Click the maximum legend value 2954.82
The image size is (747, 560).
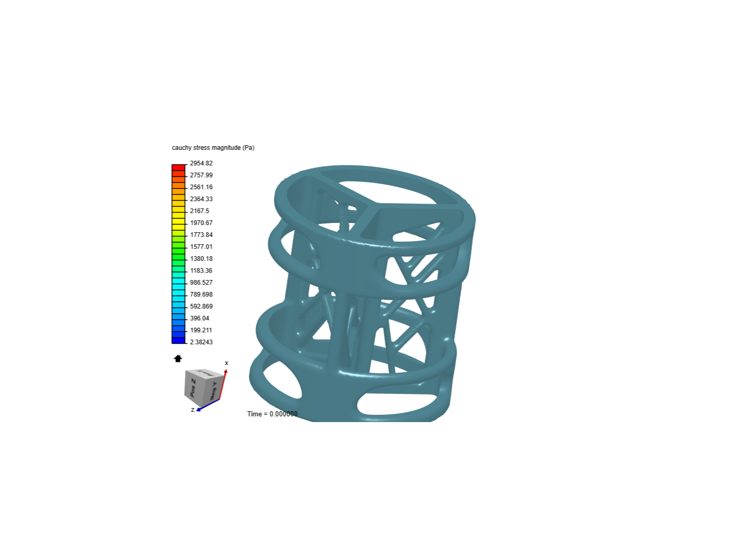tap(201, 163)
